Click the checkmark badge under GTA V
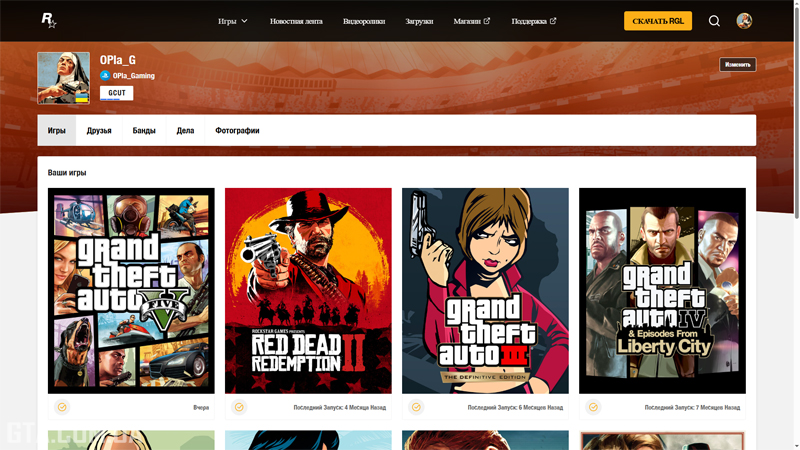The image size is (800, 450). click(x=62, y=408)
